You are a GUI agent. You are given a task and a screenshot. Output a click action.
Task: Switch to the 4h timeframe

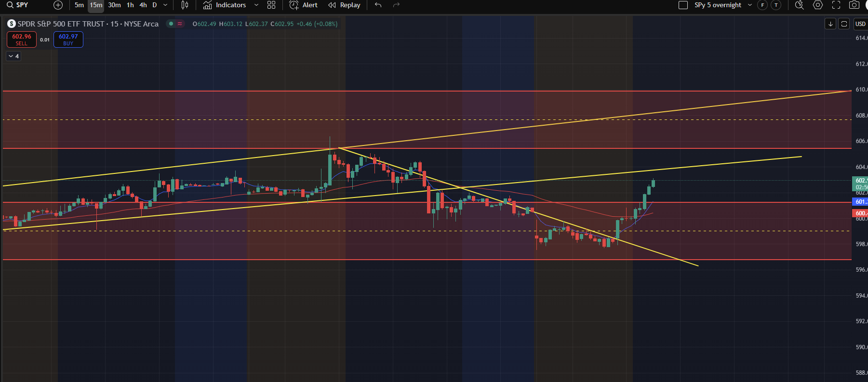point(143,5)
